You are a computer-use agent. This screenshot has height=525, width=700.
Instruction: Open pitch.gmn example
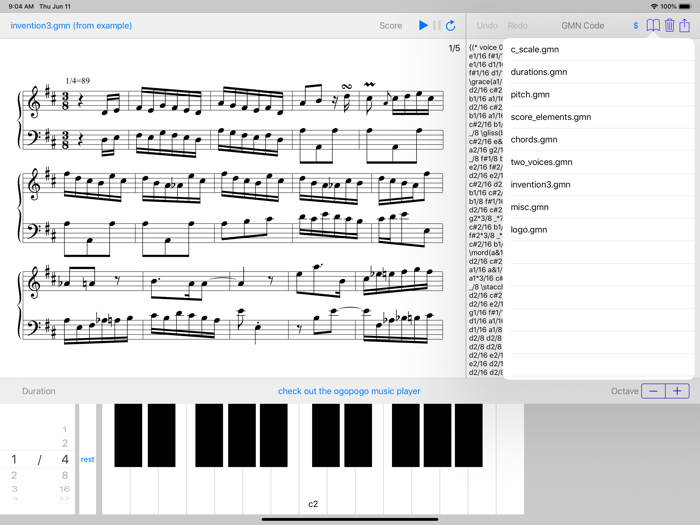point(598,95)
